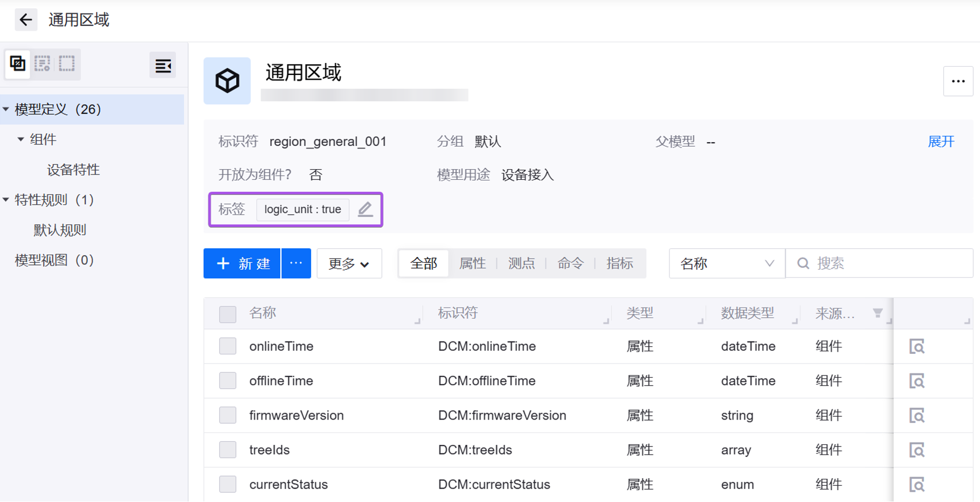This screenshot has height=502, width=980.
Task: View details of firmwareVersion row
Action: (916, 415)
